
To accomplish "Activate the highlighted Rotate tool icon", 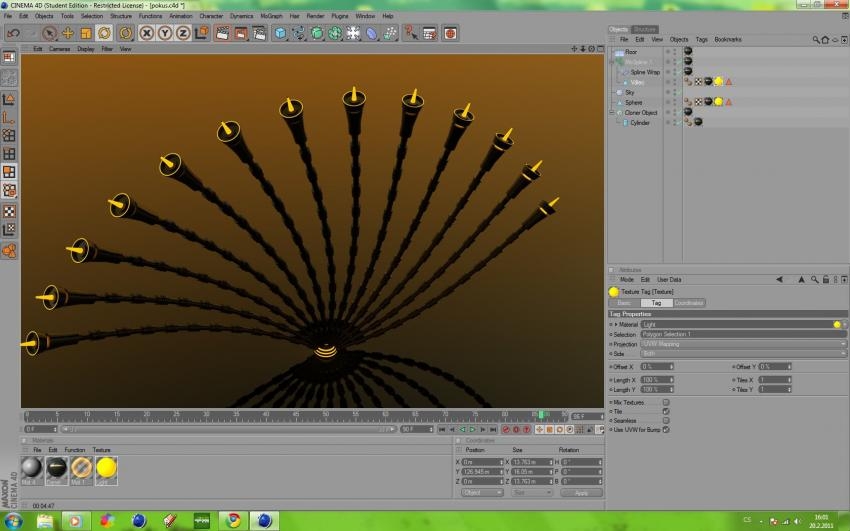I will click(x=104, y=34).
